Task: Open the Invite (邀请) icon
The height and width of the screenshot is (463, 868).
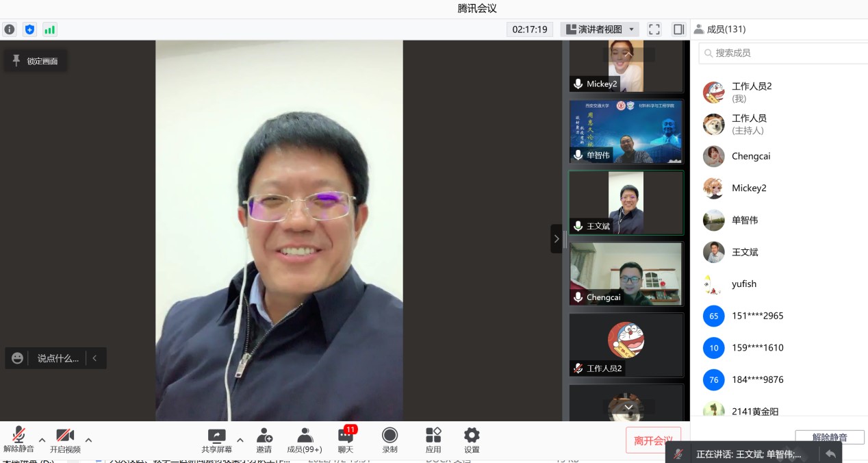Action: tap(264, 440)
